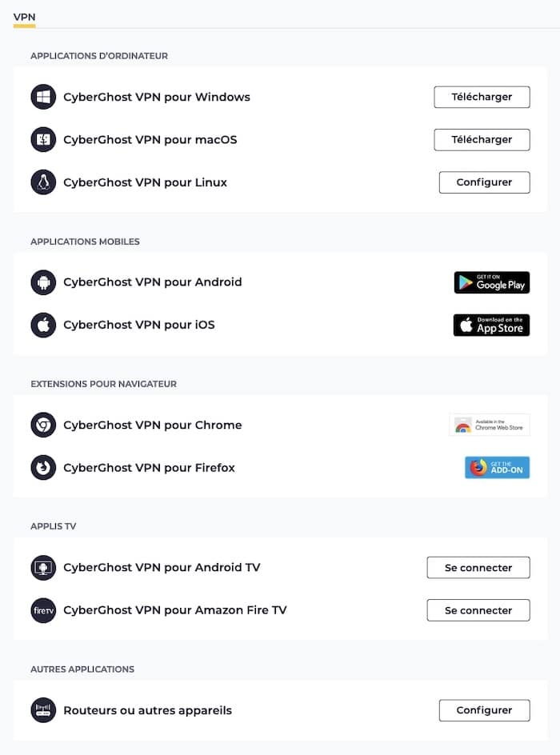This screenshot has height=755, width=560.
Task: Open the Chrome Web Store badge
Action: click(490, 425)
